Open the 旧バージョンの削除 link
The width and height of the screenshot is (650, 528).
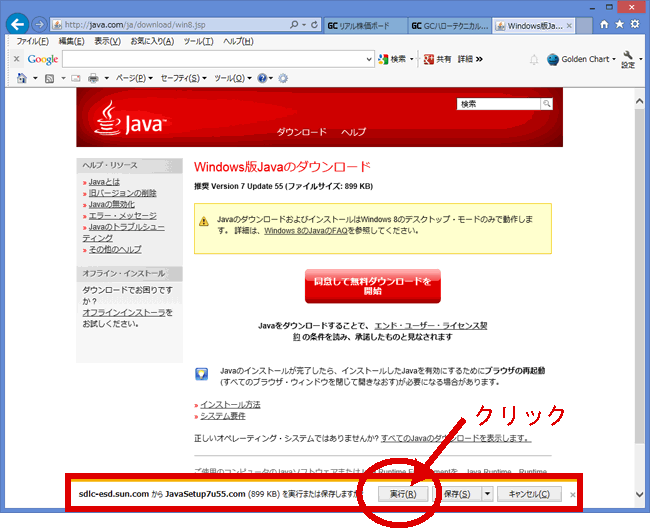click(123, 193)
